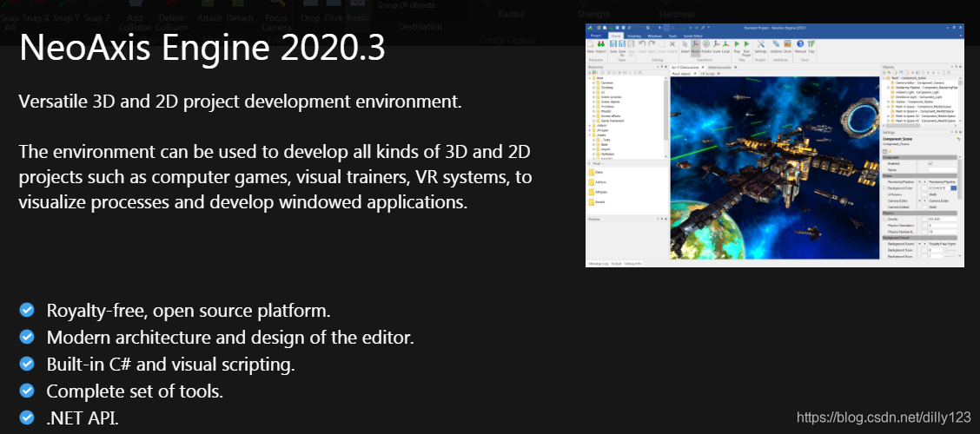Click the 3D viewport space scene in thumbnail

point(775,168)
